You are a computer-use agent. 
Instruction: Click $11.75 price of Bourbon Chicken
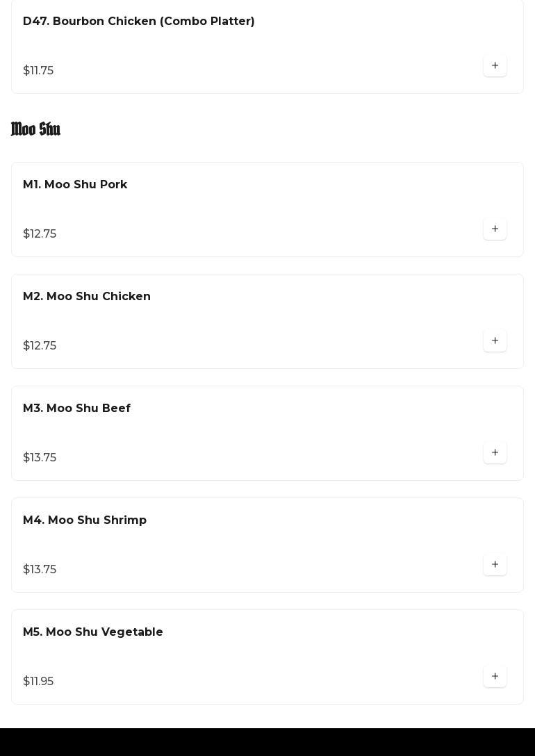38,71
